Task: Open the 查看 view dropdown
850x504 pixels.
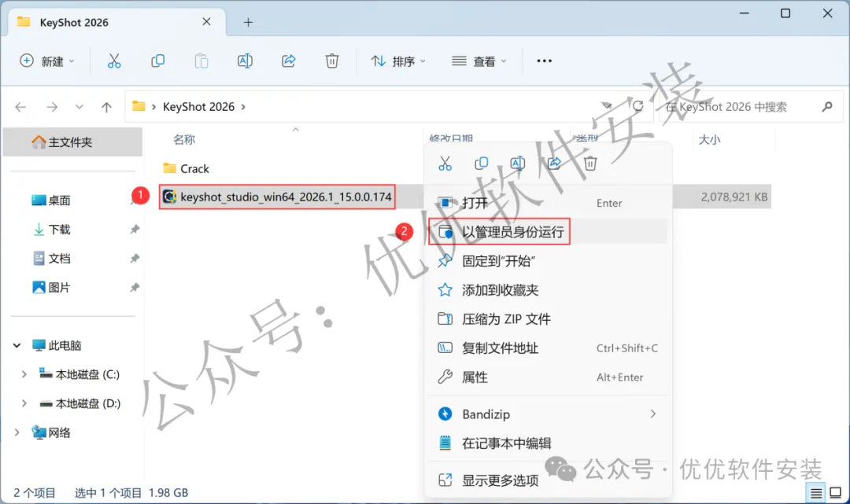Action: tap(479, 61)
